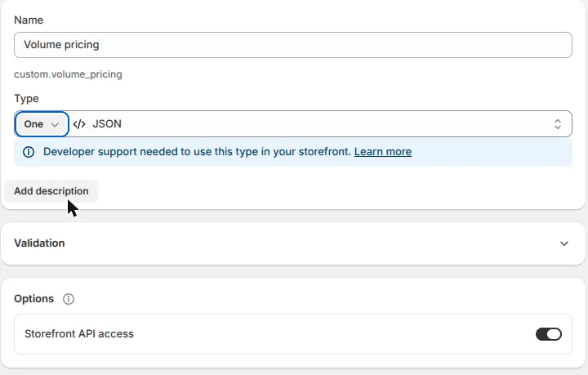Click the Validation section heading
The width and height of the screenshot is (588, 375).
click(x=39, y=243)
